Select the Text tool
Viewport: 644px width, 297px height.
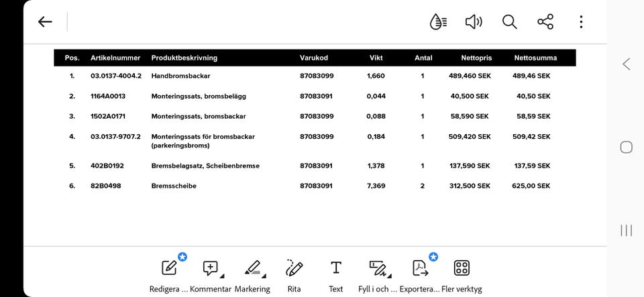coord(336,269)
